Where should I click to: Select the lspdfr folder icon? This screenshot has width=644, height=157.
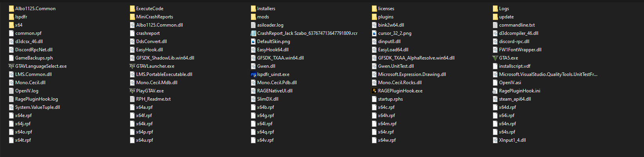pyautogui.click(x=11, y=17)
